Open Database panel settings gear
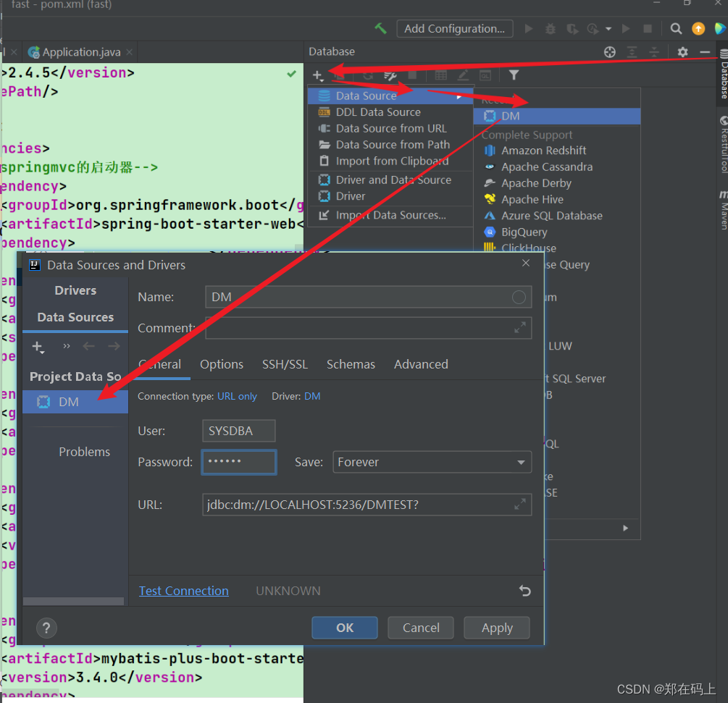The width and height of the screenshot is (728, 703). tap(682, 52)
